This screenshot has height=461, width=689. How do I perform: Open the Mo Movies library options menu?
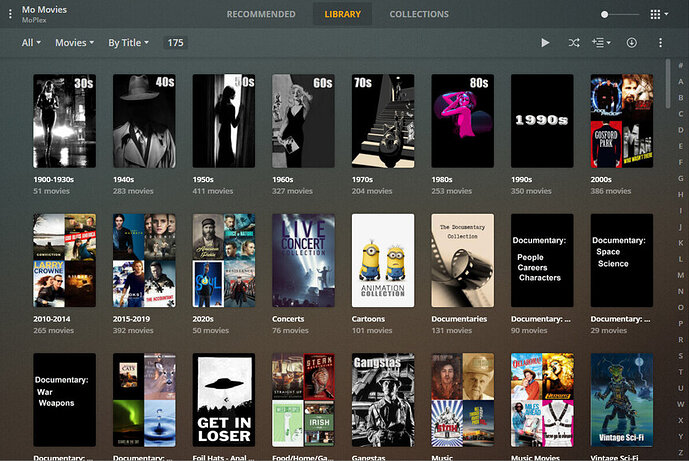tap(10, 14)
